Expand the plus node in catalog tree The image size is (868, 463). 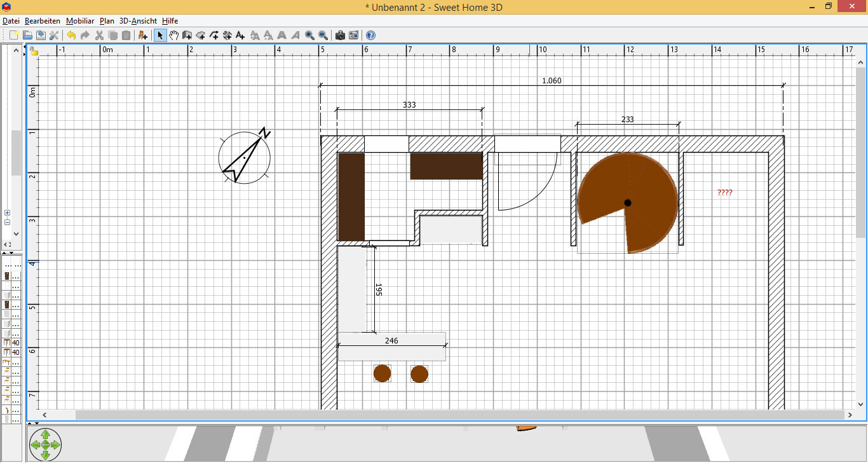point(8,213)
